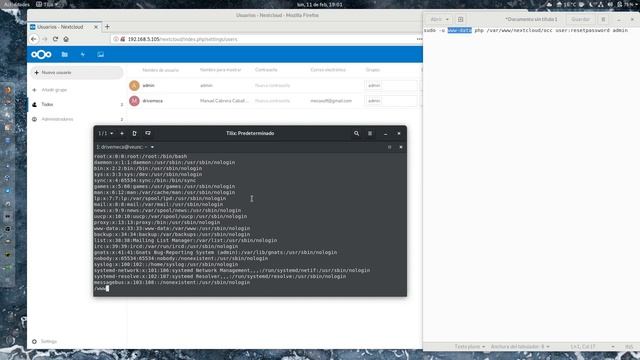Open the Firefox page actions three-dot menu

(419, 39)
